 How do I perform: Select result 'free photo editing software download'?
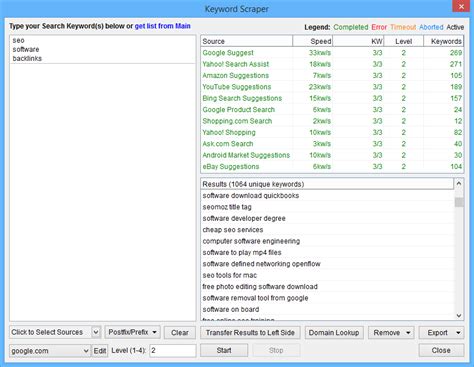coord(327,287)
